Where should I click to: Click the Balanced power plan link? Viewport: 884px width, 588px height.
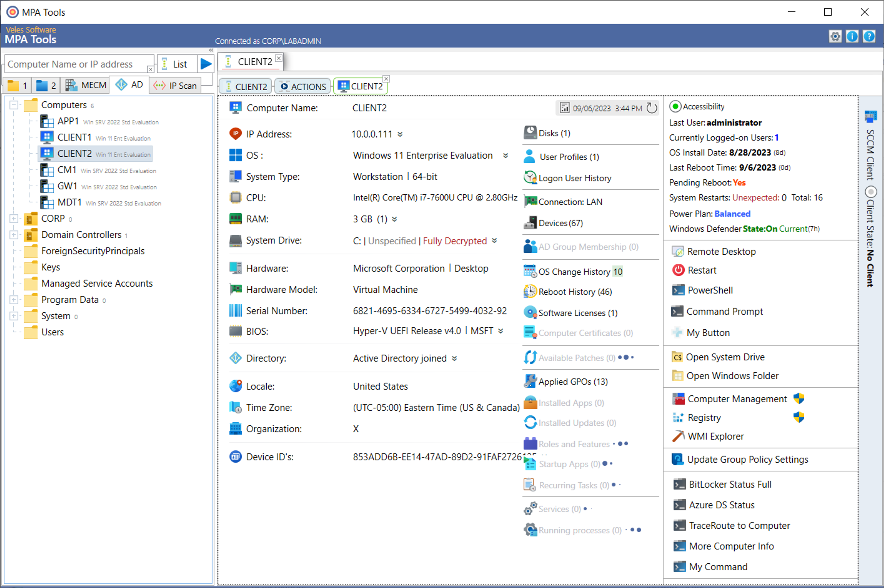click(x=732, y=214)
